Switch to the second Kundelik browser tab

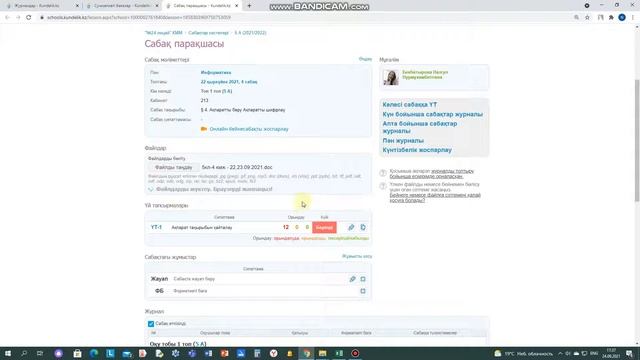coord(121,6)
